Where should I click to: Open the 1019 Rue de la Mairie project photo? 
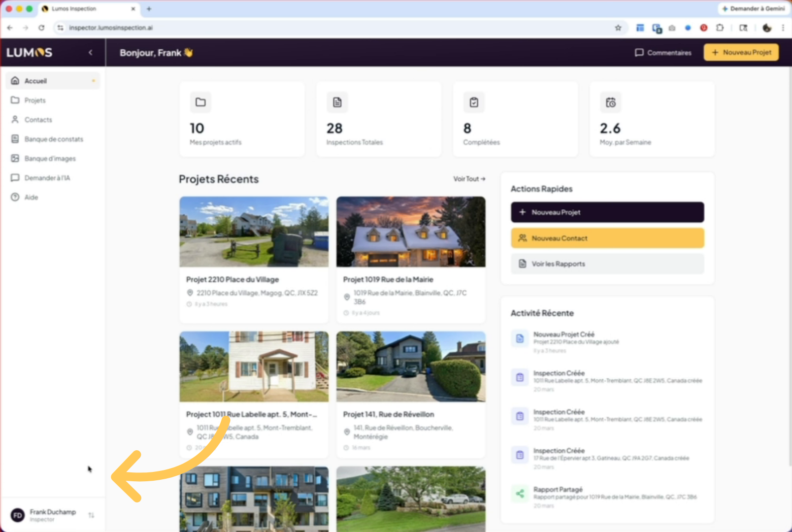point(411,232)
